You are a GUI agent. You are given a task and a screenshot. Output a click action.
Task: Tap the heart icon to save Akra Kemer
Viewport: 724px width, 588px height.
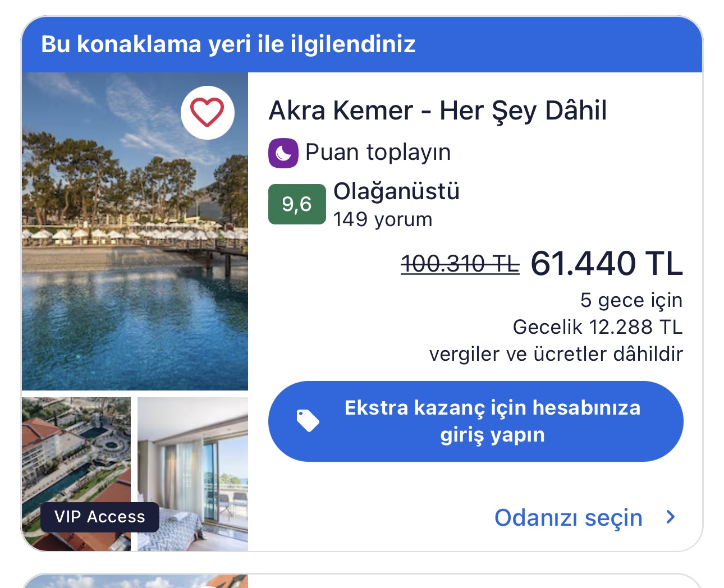click(x=207, y=112)
